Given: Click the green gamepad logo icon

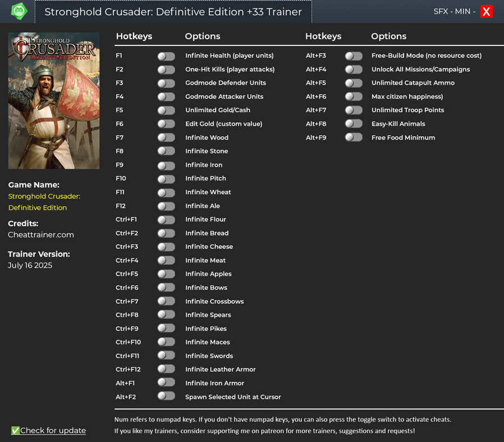Looking at the screenshot, I should pyautogui.click(x=19, y=11).
